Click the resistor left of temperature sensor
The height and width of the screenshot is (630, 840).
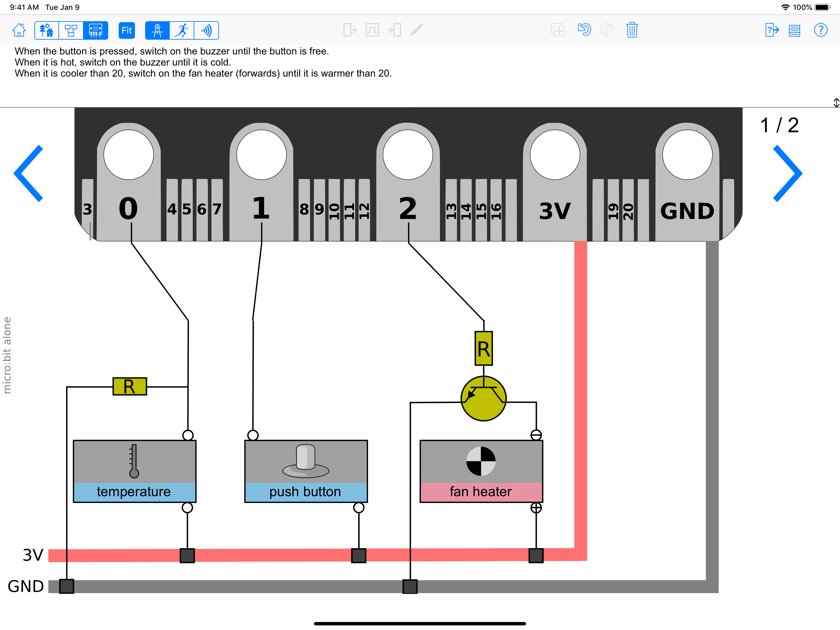click(x=129, y=386)
